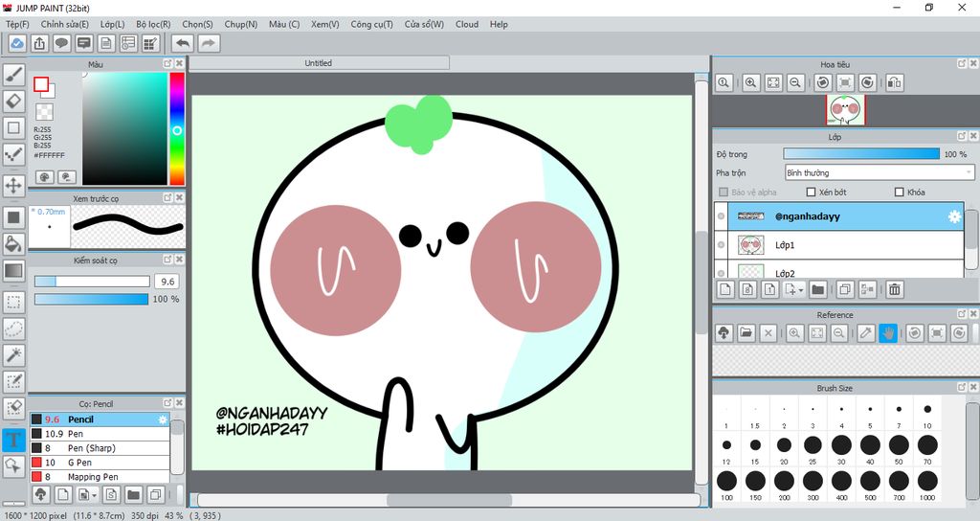Click the rainbow hue slider bar

[177, 128]
